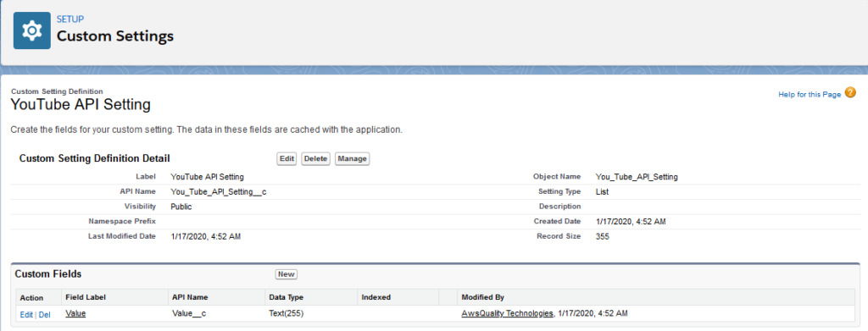Create a New custom field
868x331 pixels.
coord(287,274)
